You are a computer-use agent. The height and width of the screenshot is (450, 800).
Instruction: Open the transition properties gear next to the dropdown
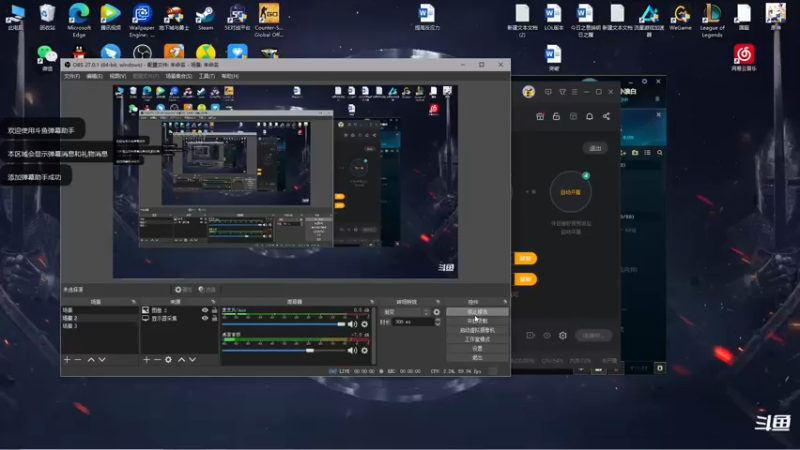tap(436, 312)
